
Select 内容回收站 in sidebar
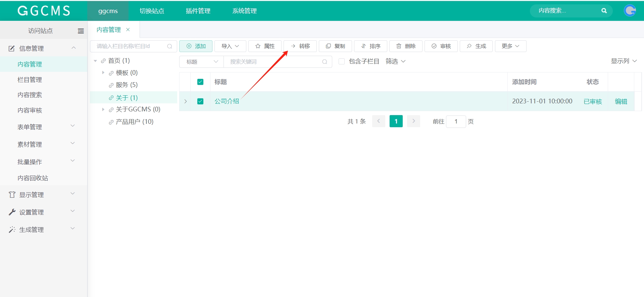tap(33, 178)
